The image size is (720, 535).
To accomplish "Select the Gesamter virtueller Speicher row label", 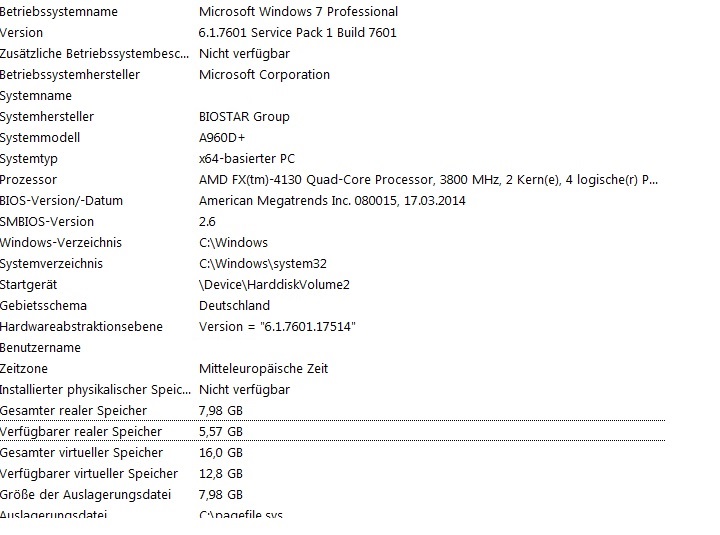I will coord(81,453).
